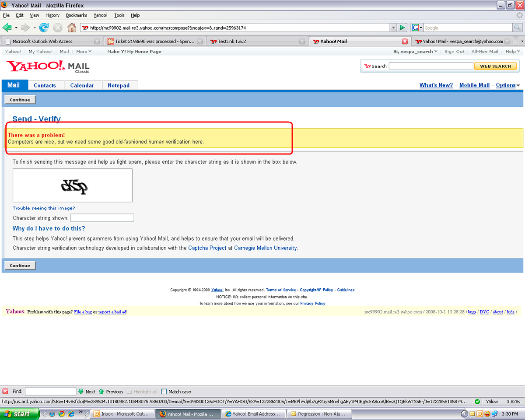Switch to the Contacts tab
This screenshot has height=420, width=525.
pyautogui.click(x=45, y=85)
